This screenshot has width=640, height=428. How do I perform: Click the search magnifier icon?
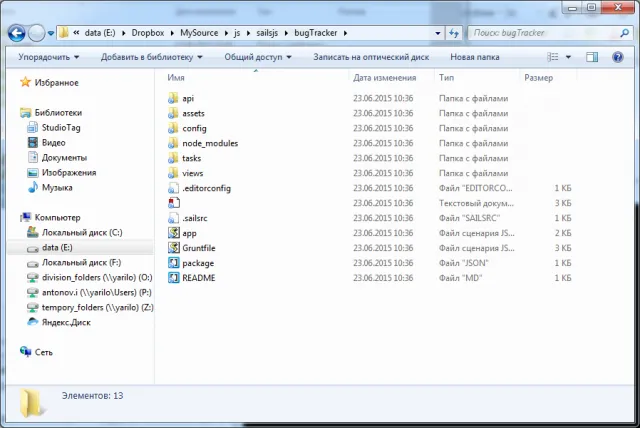624,33
